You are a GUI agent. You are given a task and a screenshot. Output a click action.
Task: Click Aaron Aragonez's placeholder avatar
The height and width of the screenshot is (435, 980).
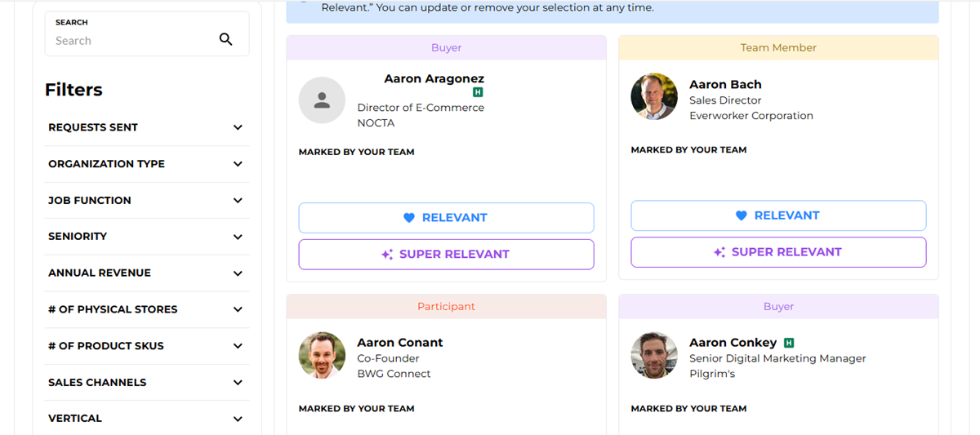pos(322,100)
